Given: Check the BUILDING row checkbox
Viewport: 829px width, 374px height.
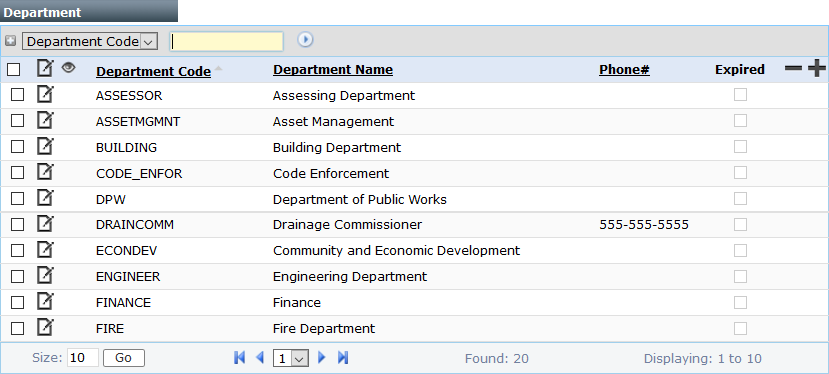Looking at the screenshot, I should [17, 147].
